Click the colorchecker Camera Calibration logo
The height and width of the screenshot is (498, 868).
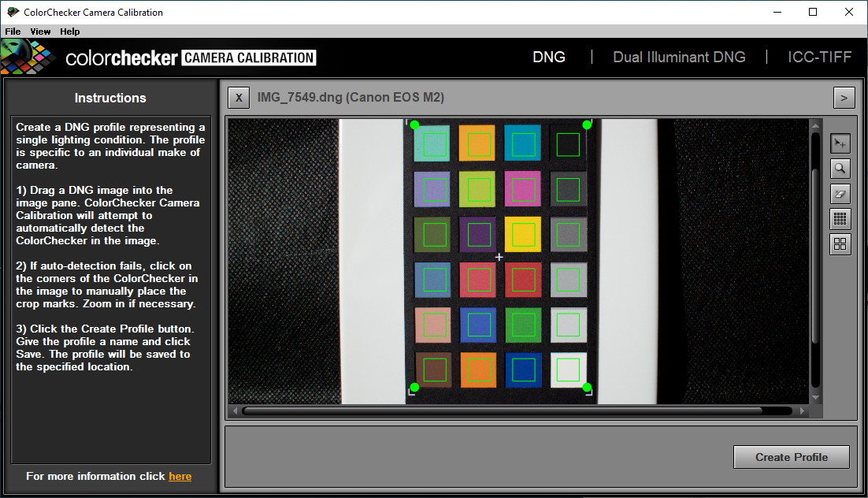159,57
